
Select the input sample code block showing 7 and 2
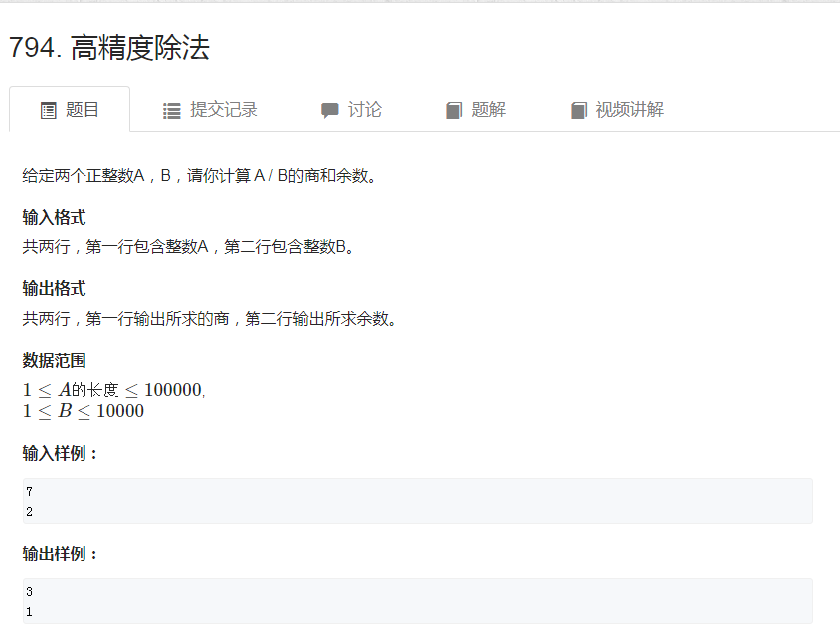click(x=418, y=501)
